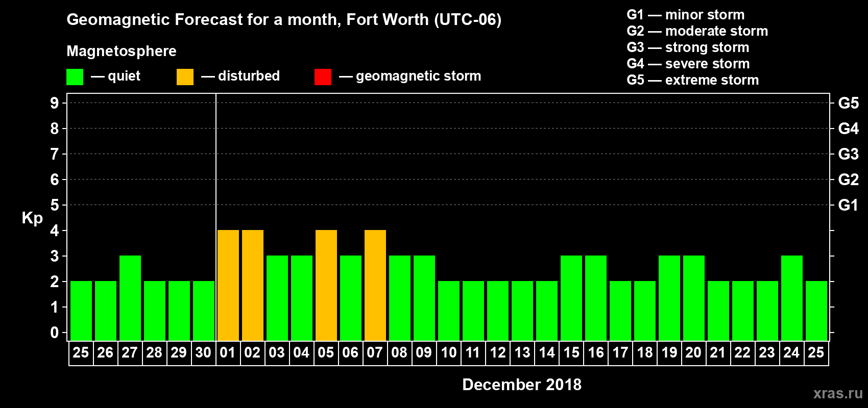Click the 'G4 — severe storm' legend text
868x408 pixels.
click(688, 64)
